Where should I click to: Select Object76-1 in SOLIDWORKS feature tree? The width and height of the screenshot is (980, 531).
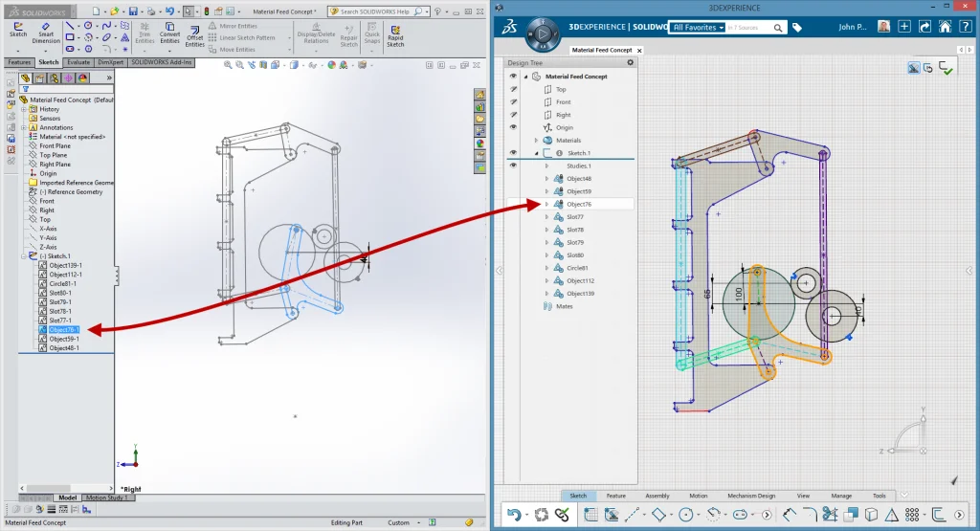pyautogui.click(x=65, y=329)
